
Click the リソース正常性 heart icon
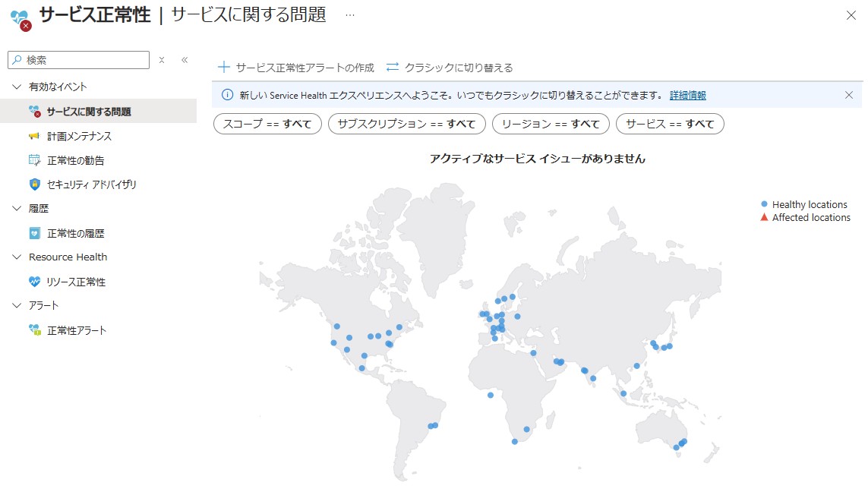pos(34,282)
